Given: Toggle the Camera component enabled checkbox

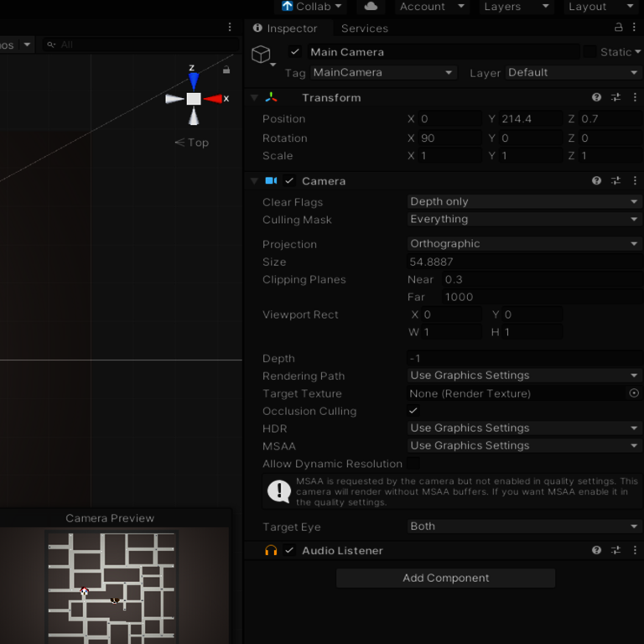Looking at the screenshot, I should [289, 181].
